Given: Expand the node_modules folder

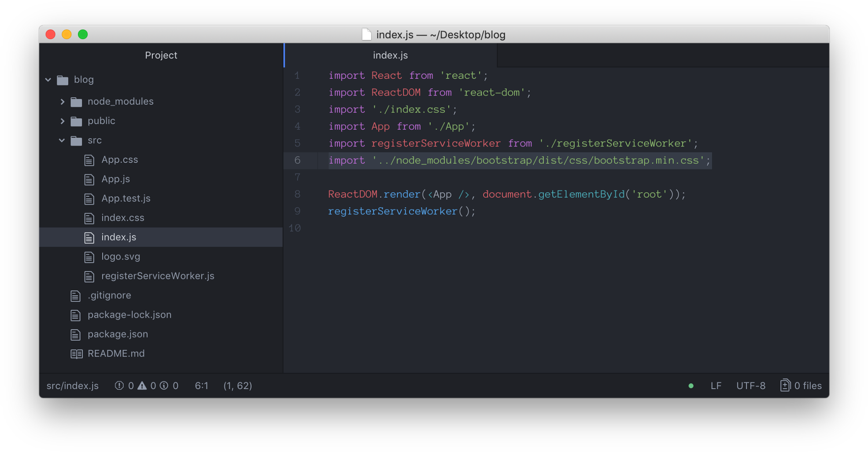Looking at the screenshot, I should point(62,101).
